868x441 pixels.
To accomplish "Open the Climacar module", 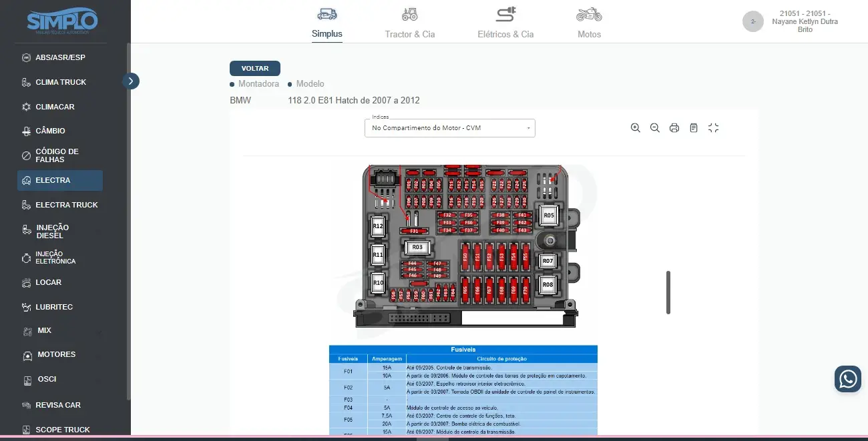I will pyautogui.click(x=60, y=107).
